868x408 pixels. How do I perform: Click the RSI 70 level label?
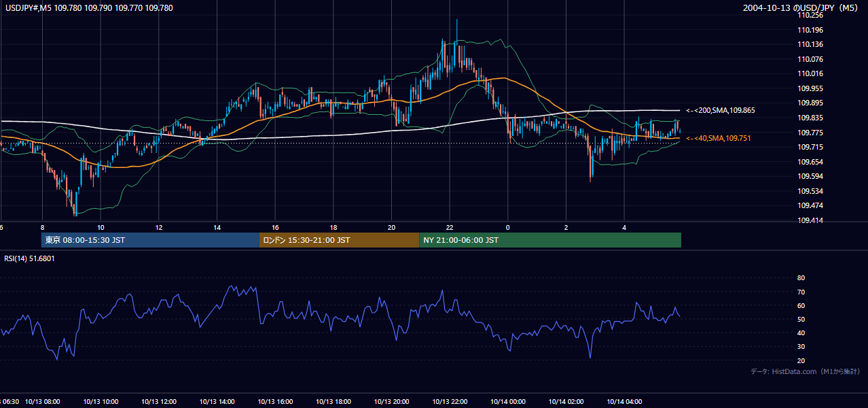coord(801,292)
